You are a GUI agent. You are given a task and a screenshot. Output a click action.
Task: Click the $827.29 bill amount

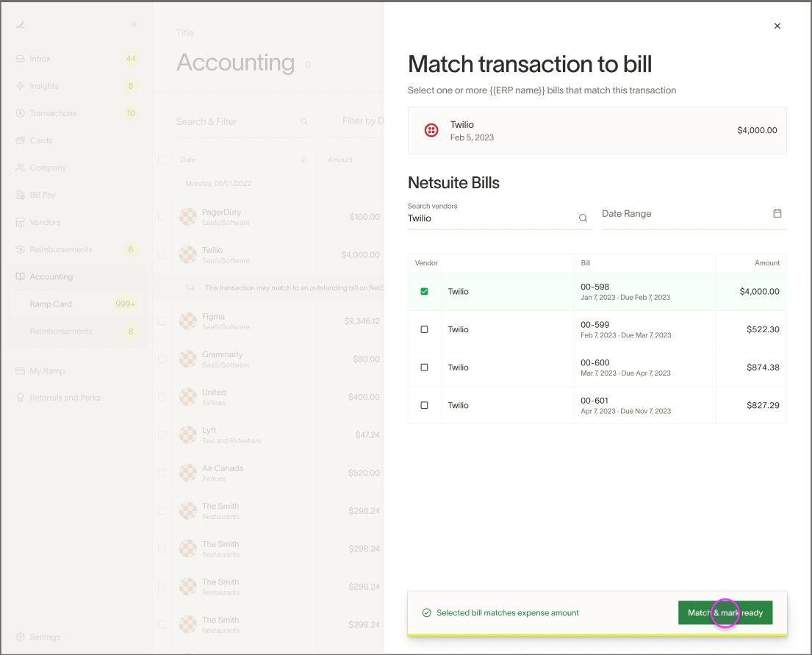[x=763, y=405]
